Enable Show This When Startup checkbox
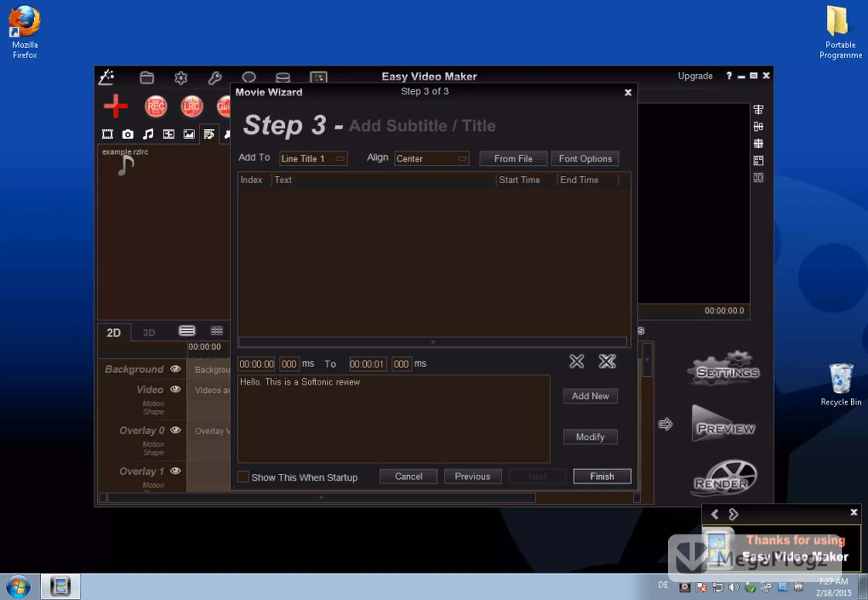 [x=243, y=477]
